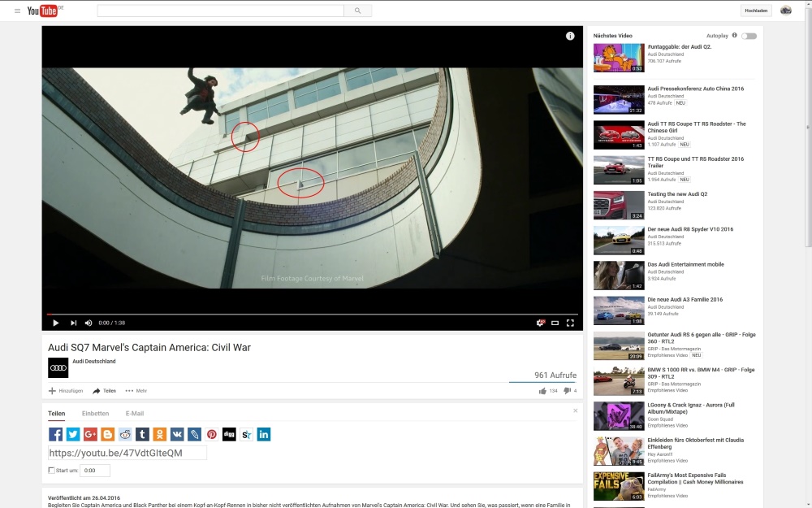Close the share panel
The width and height of the screenshot is (812, 508).
[x=576, y=410]
